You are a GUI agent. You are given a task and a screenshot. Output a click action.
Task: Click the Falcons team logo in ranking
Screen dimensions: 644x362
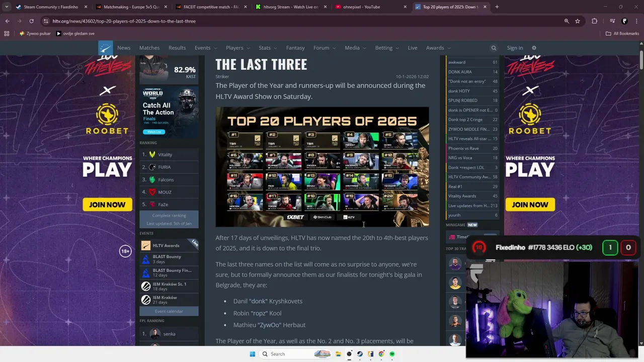[x=152, y=179]
